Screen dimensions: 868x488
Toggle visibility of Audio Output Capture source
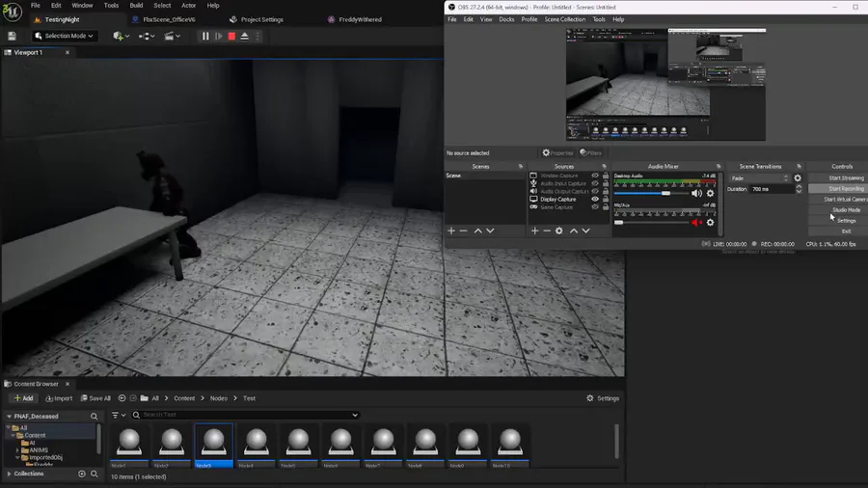click(x=595, y=191)
